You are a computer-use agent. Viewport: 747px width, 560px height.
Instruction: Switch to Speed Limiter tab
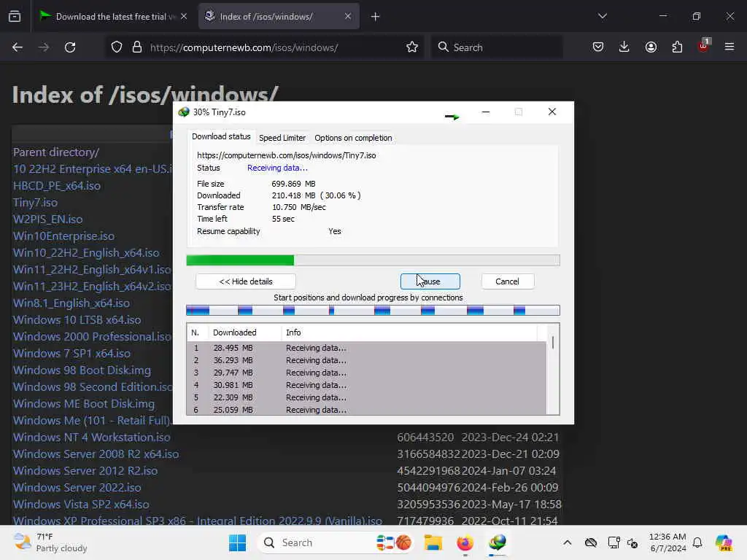(x=282, y=138)
